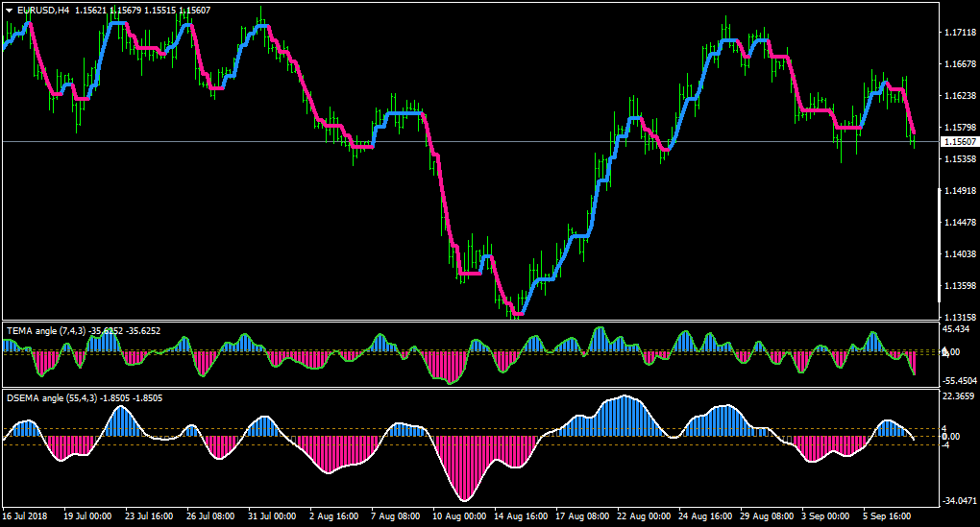Click time axis label 22 Aug 00:00
980x527 pixels.
644,515
